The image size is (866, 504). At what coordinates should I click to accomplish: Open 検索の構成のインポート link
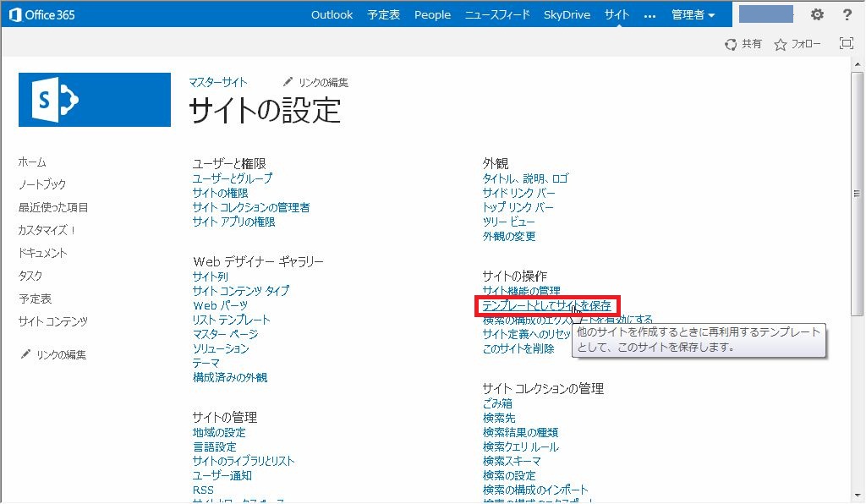pyautogui.click(x=535, y=490)
